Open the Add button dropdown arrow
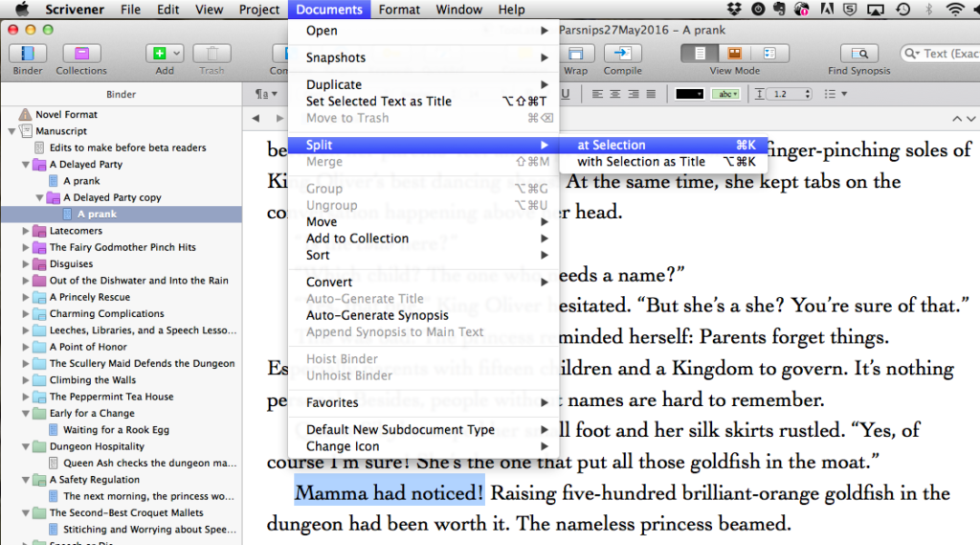This screenshot has width=980, height=545. (x=177, y=54)
